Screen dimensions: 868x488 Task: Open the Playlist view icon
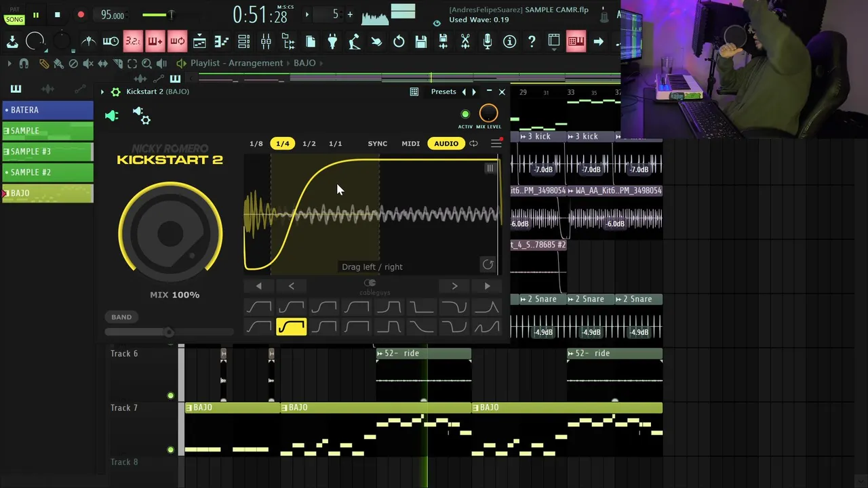[199, 41]
